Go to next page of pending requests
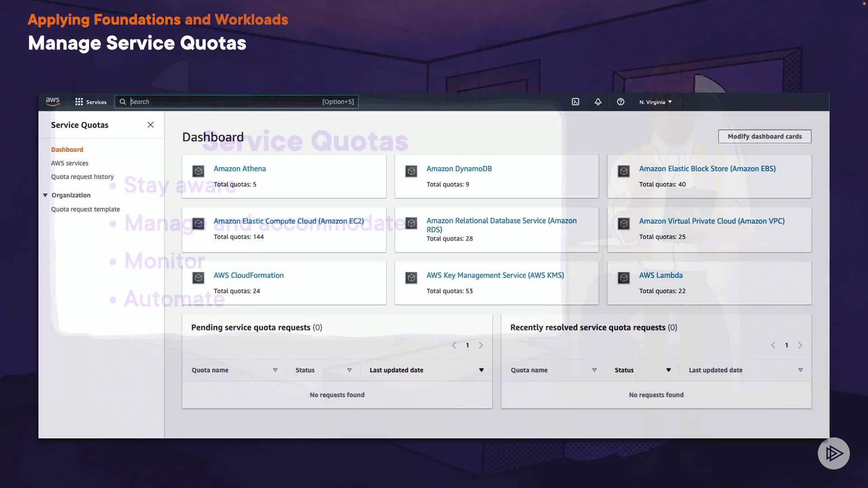Screen dimensions: 868x488 tap(481, 345)
